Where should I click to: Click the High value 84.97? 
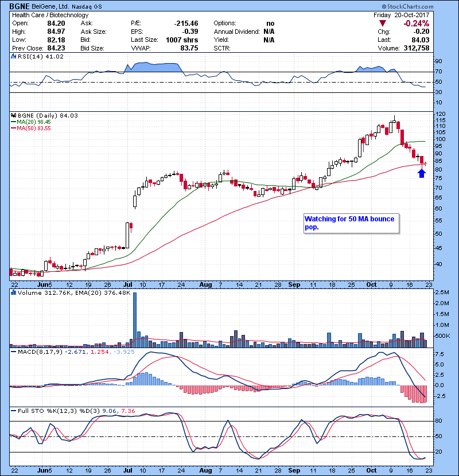coord(56,32)
